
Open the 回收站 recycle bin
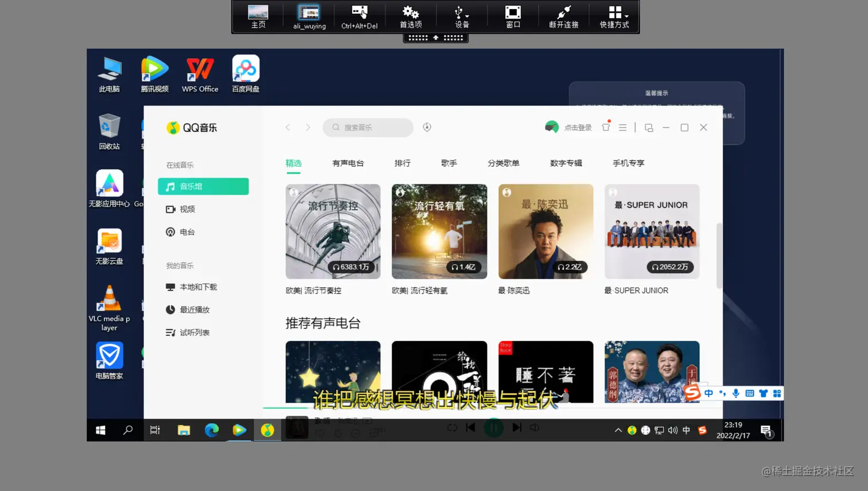click(x=109, y=132)
